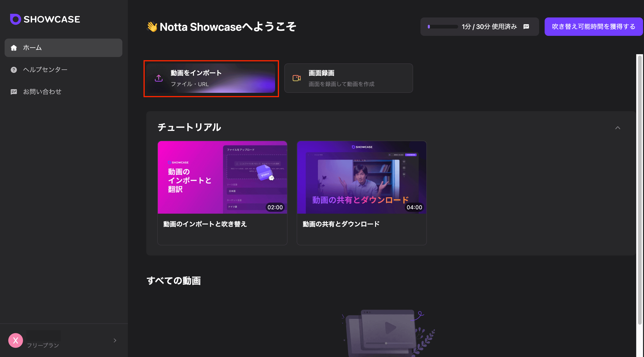Open the 動画の共有とダウンロード tutorial thumbnail
The width and height of the screenshot is (644, 357).
point(362,177)
